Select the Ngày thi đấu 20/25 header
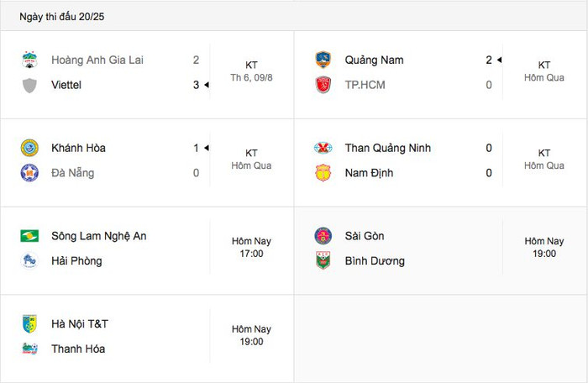This screenshot has height=383, width=588. click(x=62, y=17)
